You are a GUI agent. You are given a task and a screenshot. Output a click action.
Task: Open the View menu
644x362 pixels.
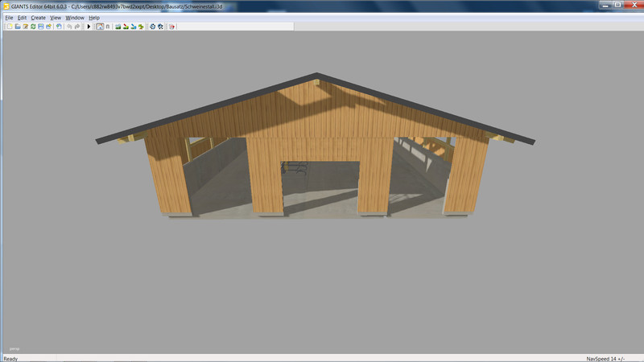coord(55,17)
